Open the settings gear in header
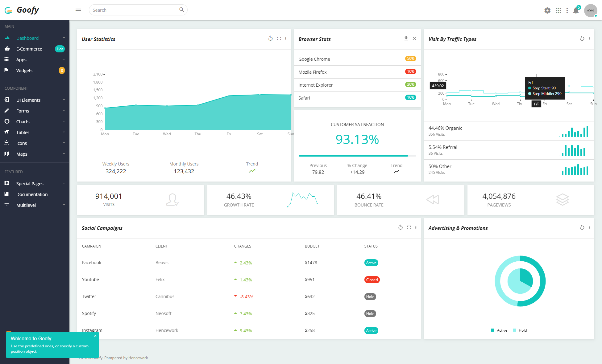Image resolution: width=602 pixels, height=364 pixels. (547, 10)
